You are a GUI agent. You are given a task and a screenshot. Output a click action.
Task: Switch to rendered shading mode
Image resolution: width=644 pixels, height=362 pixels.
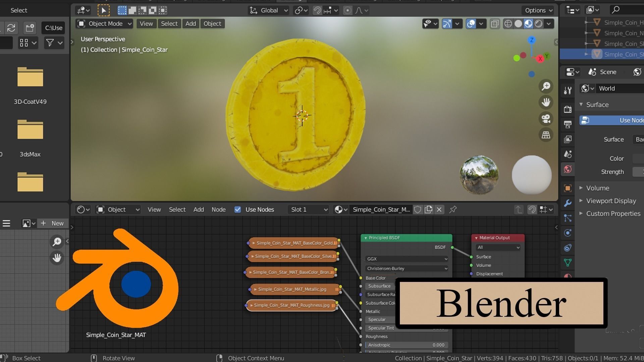pos(538,24)
